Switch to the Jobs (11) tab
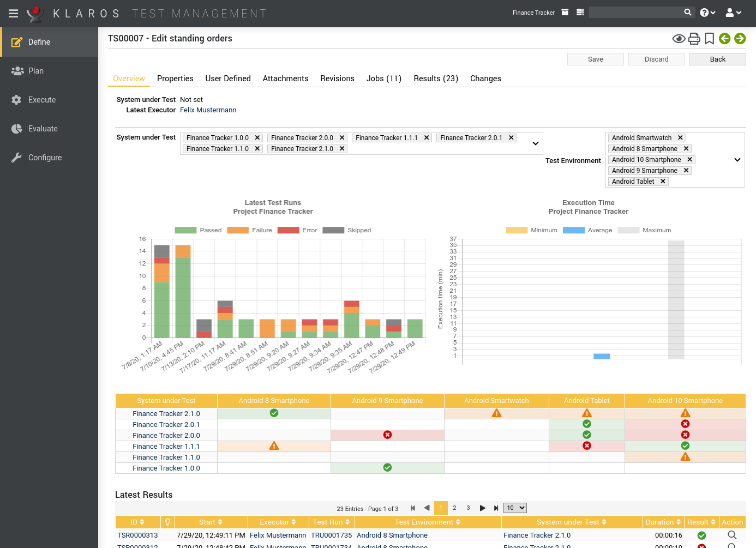This screenshot has width=756, height=548. pyautogui.click(x=384, y=79)
